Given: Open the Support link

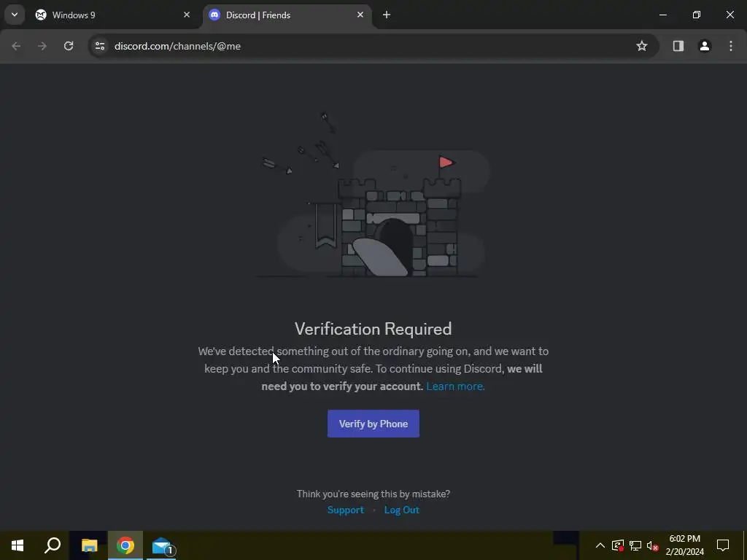Looking at the screenshot, I should [345, 510].
